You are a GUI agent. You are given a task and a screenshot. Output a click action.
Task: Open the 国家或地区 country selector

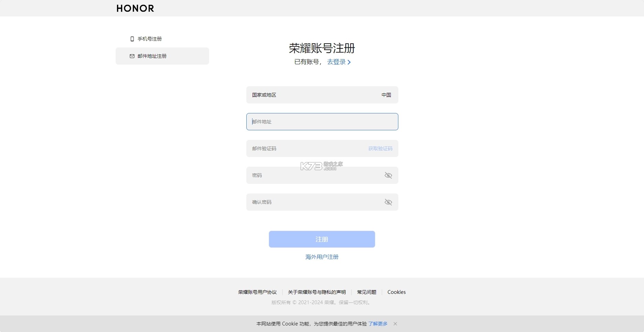tap(322, 95)
